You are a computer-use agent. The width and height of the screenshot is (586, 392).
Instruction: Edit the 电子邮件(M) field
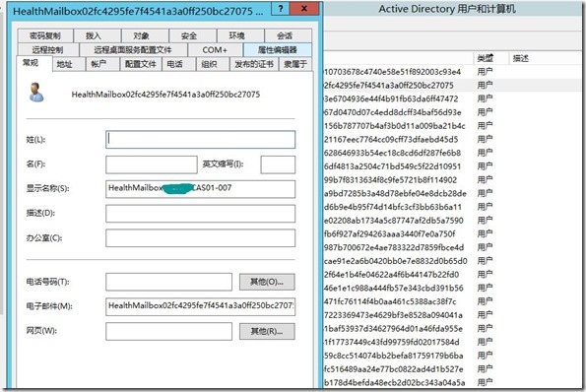point(200,306)
